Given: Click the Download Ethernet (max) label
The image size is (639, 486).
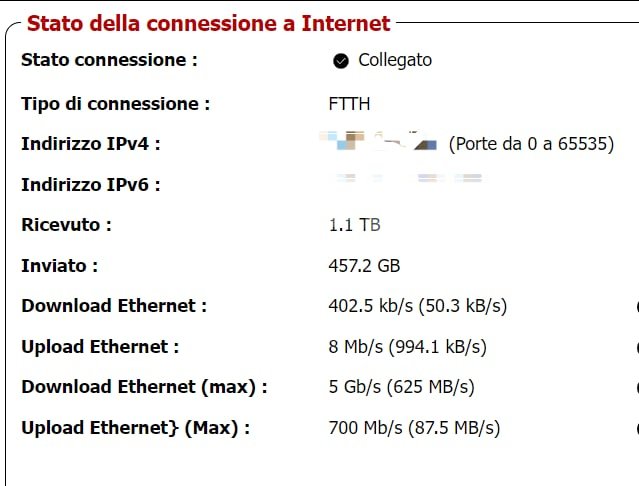Looking at the screenshot, I should (x=145, y=387).
